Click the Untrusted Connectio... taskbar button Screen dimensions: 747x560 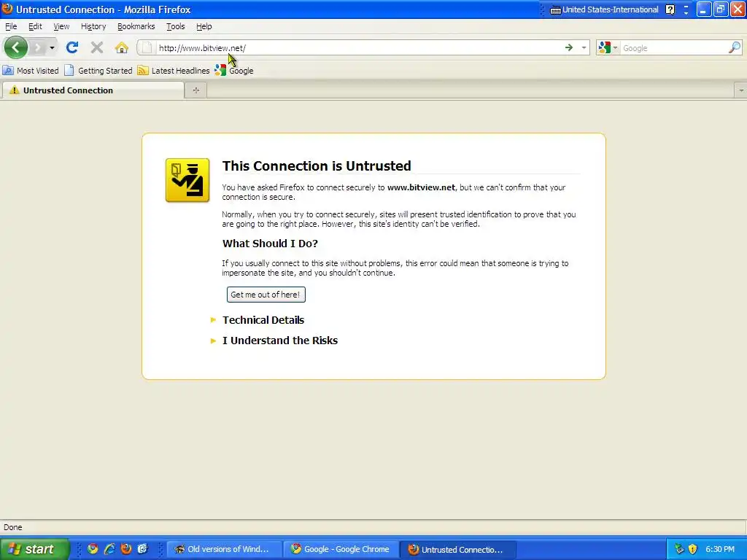[x=457, y=549]
